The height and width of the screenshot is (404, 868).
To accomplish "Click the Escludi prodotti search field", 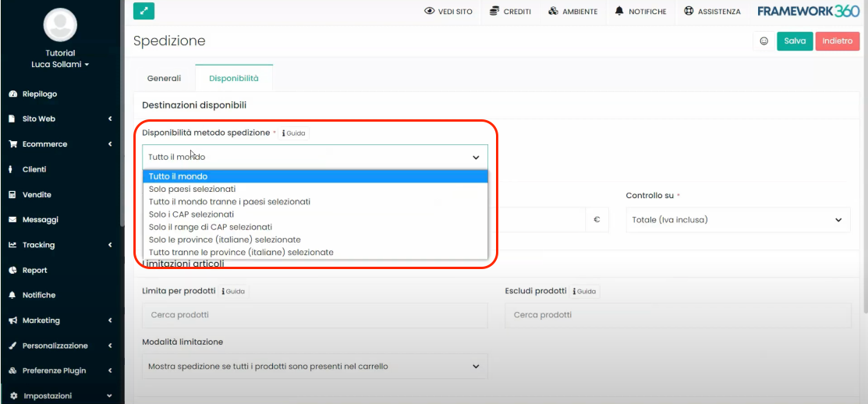I will click(678, 315).
